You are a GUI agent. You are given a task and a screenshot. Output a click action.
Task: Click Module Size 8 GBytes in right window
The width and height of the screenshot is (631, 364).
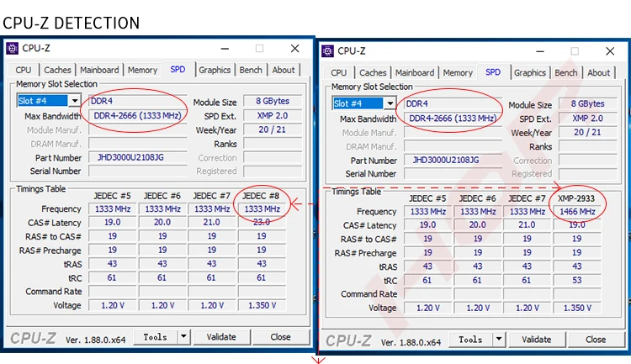click(x=588, y=103)
